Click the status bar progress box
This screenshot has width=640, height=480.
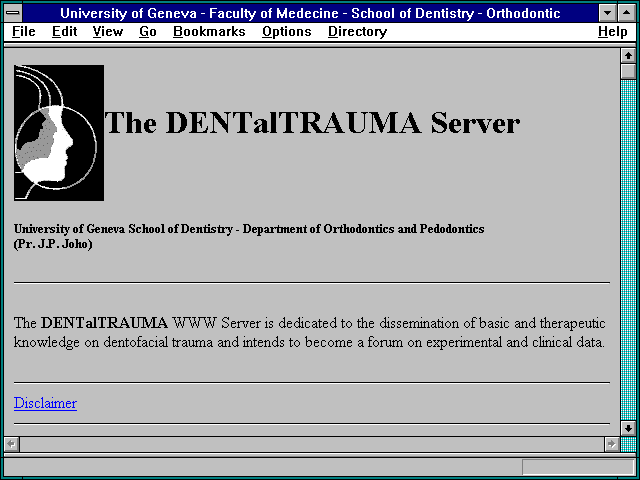click(578, 467)
